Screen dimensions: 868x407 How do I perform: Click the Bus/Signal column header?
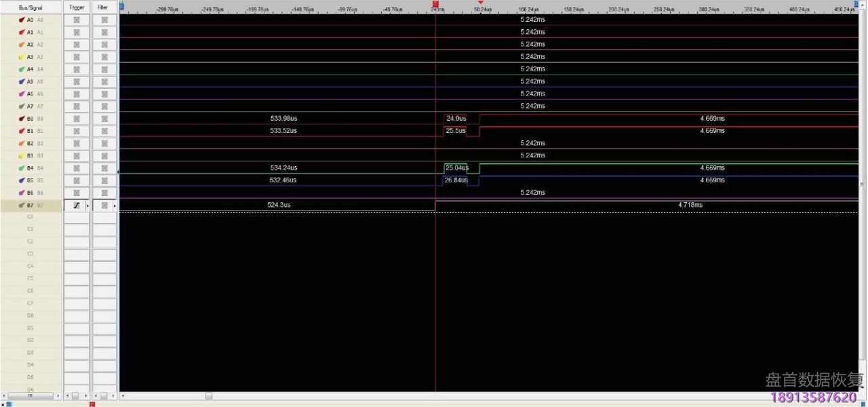(32, 7)
